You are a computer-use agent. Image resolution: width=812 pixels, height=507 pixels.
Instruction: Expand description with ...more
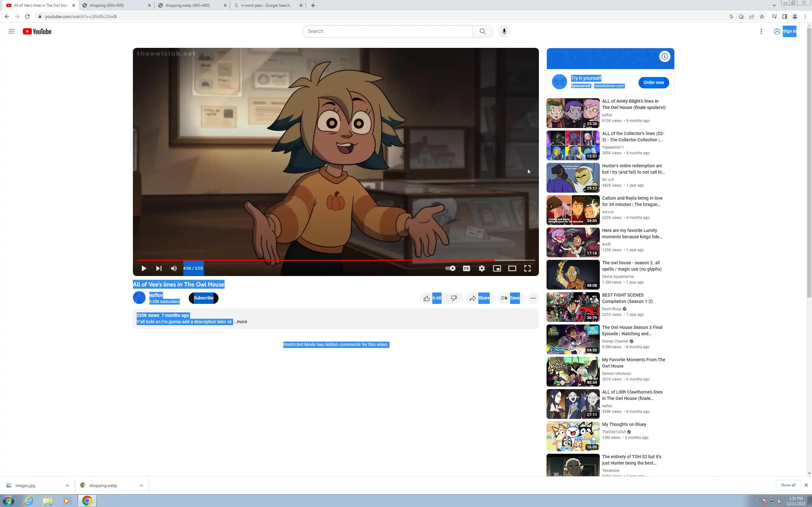pos(240,322)
